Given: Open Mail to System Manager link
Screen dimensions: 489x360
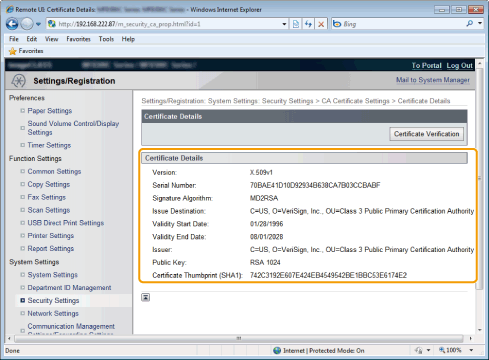Looking at the screenshot, I should pos(433,80).
